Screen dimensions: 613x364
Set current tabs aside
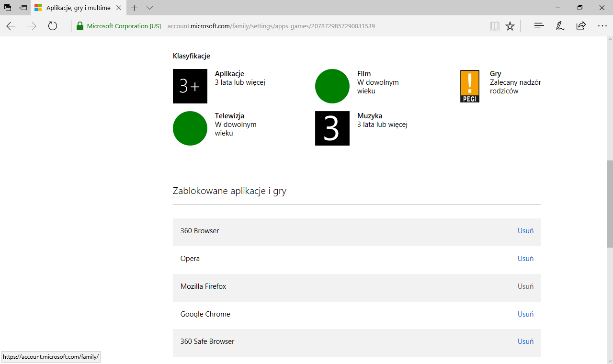click(23, 8)
